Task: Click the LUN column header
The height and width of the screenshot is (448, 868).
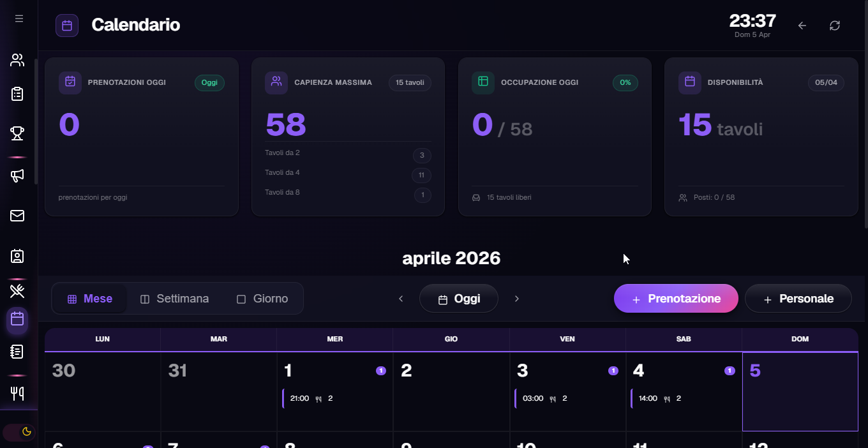Action: point(103,340)
